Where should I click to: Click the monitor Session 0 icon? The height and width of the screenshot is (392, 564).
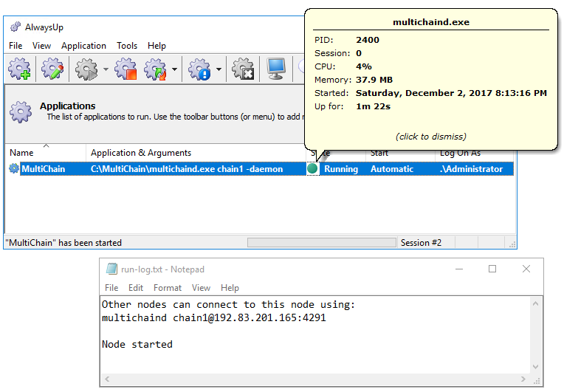(x=276, y=69)
